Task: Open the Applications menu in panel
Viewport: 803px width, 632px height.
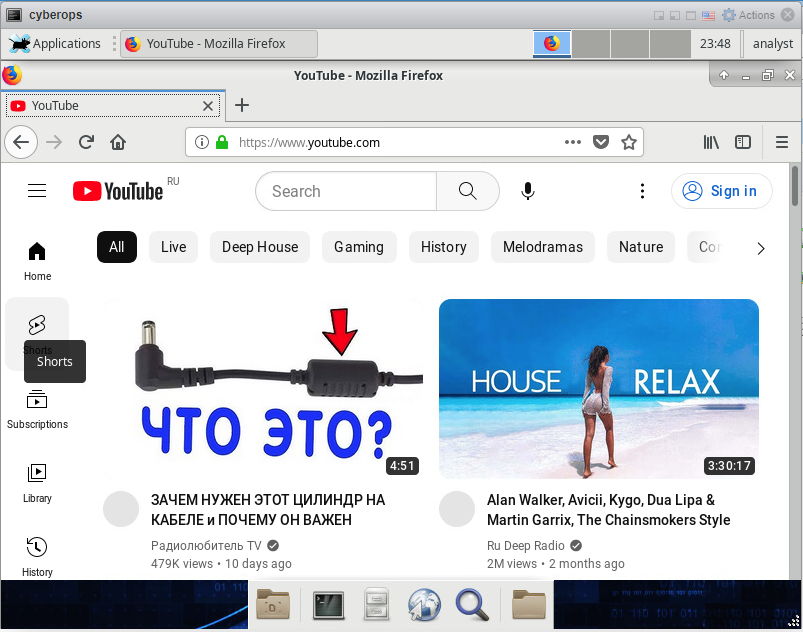Action: point(55,44)
